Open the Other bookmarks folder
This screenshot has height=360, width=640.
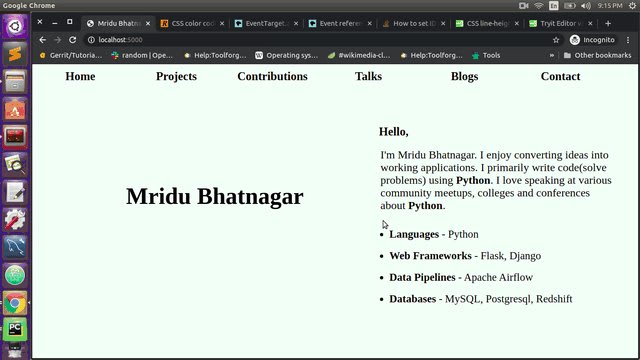[597, 55]
